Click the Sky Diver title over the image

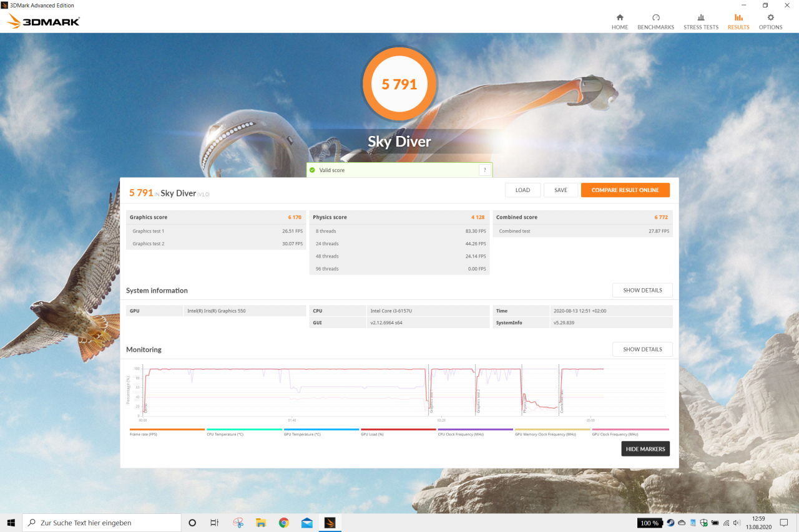[x=399, y=142]
